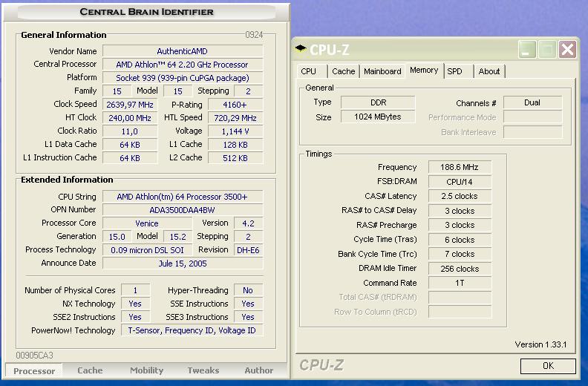Image resolution: width=588 pixels, height=386 pixels.
Task: Click the L1 Cache value 128 KB
Action: (235, 145)
